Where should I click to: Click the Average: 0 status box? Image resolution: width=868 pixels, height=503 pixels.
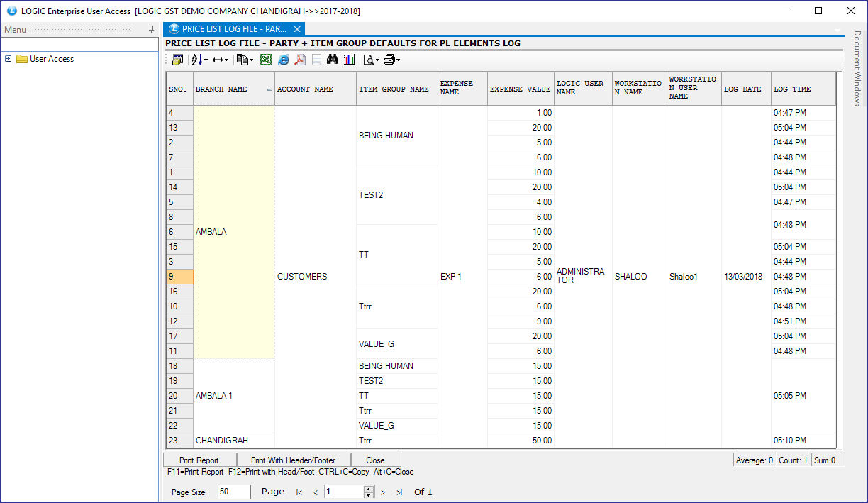(x=755, y=460)
